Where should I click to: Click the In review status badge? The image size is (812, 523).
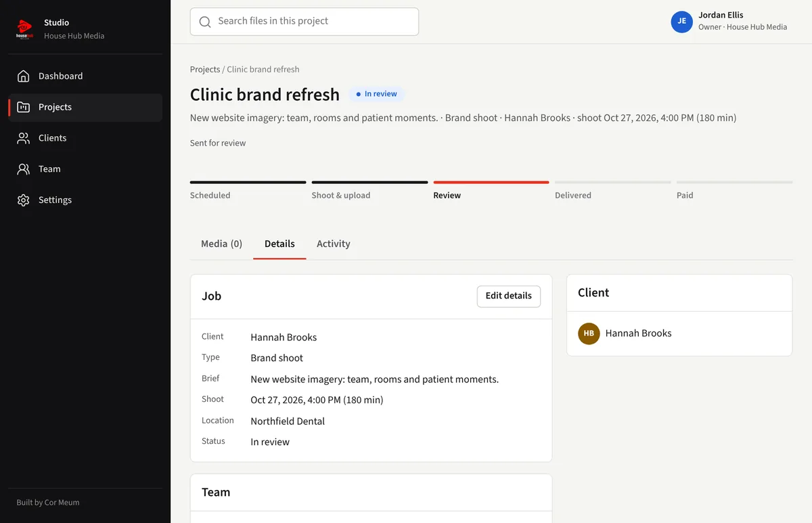[x=377, y=94]
